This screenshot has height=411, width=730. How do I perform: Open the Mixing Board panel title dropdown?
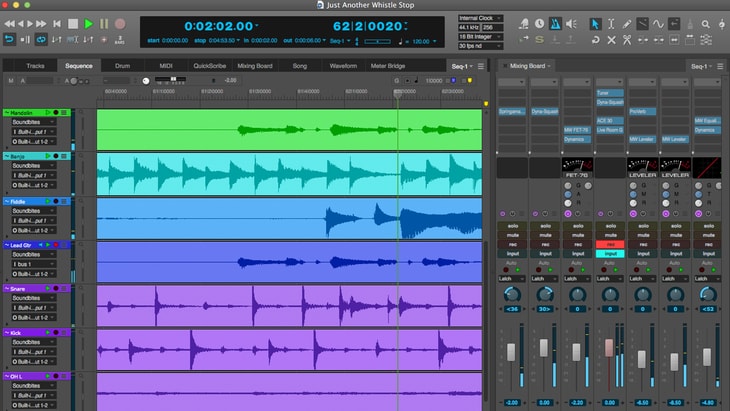pyautogui.click(x=530, y=66)
